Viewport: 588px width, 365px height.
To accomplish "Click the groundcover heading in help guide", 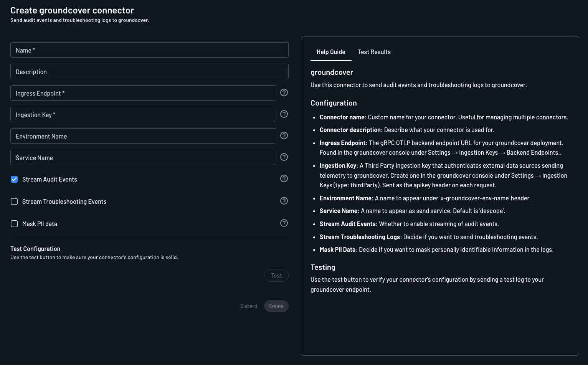I will point(332,72).
